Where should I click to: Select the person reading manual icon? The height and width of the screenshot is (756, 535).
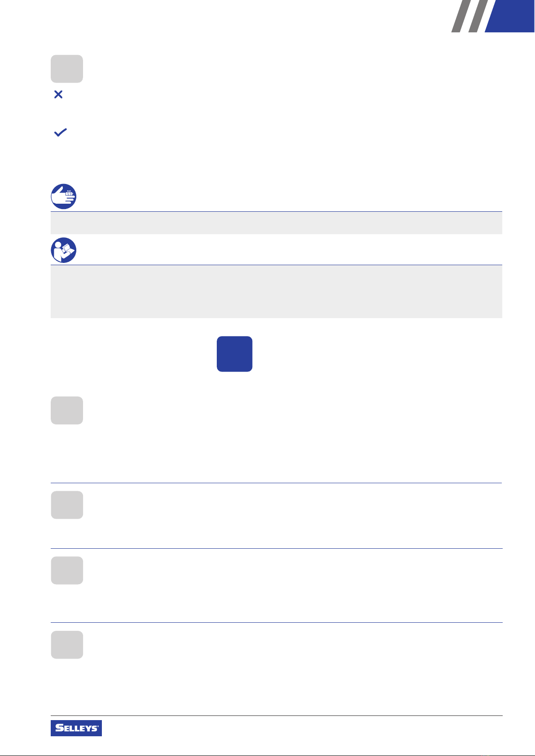[63, 250]
